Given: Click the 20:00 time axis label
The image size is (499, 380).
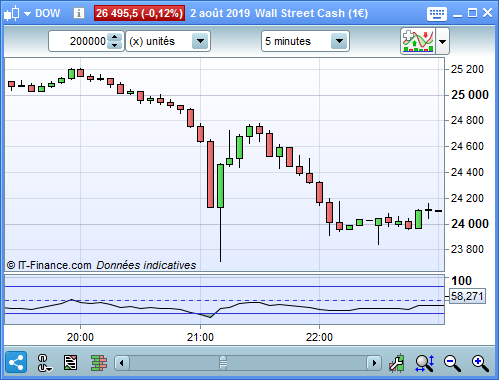Looking at the screenshot, I should (x=80, y=337).
